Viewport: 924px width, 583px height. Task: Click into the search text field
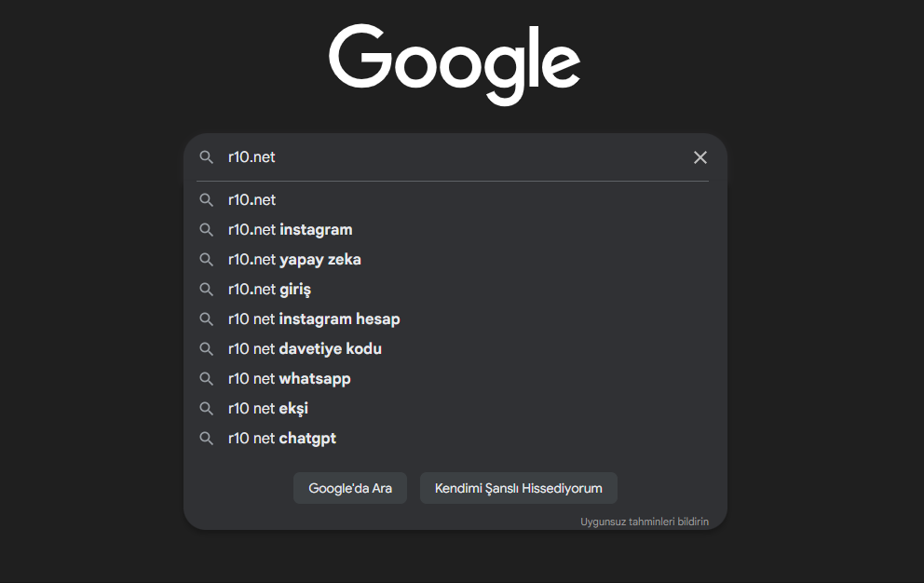(x=447, y=157)
